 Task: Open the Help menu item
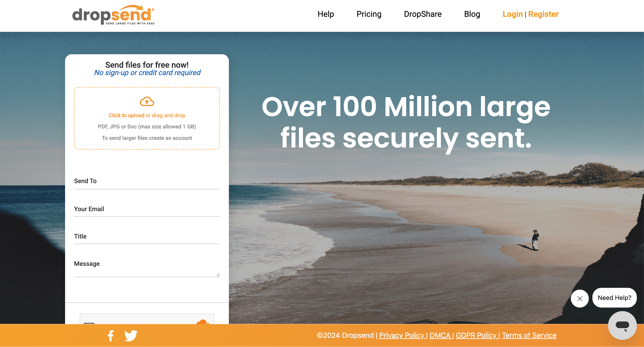click(326, 14)
